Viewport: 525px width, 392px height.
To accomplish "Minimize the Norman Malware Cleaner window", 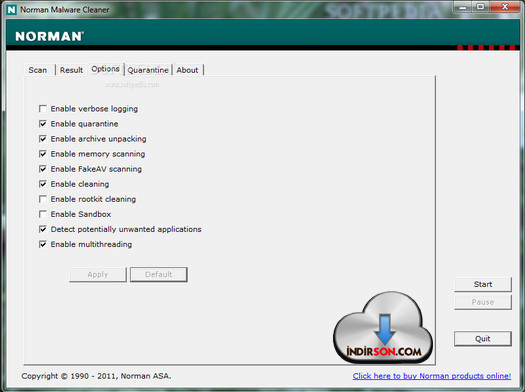I will 463,7.
